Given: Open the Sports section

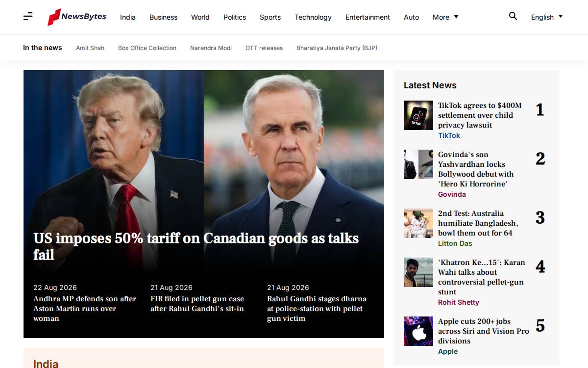Looking at the screenshot, I should 270,17.
